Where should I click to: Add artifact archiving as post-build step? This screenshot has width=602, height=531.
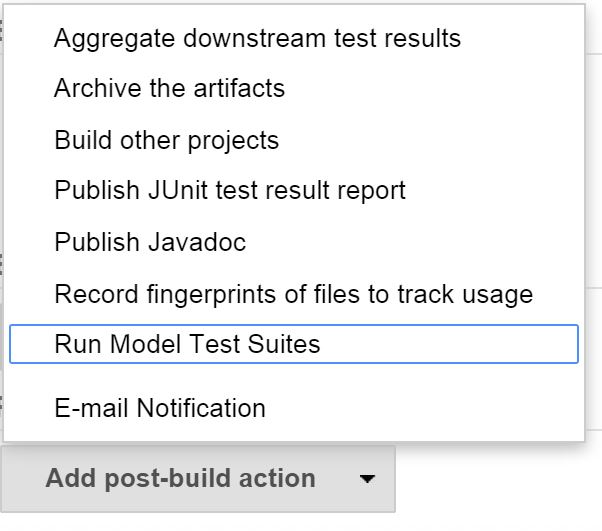[x=169, y=88]
